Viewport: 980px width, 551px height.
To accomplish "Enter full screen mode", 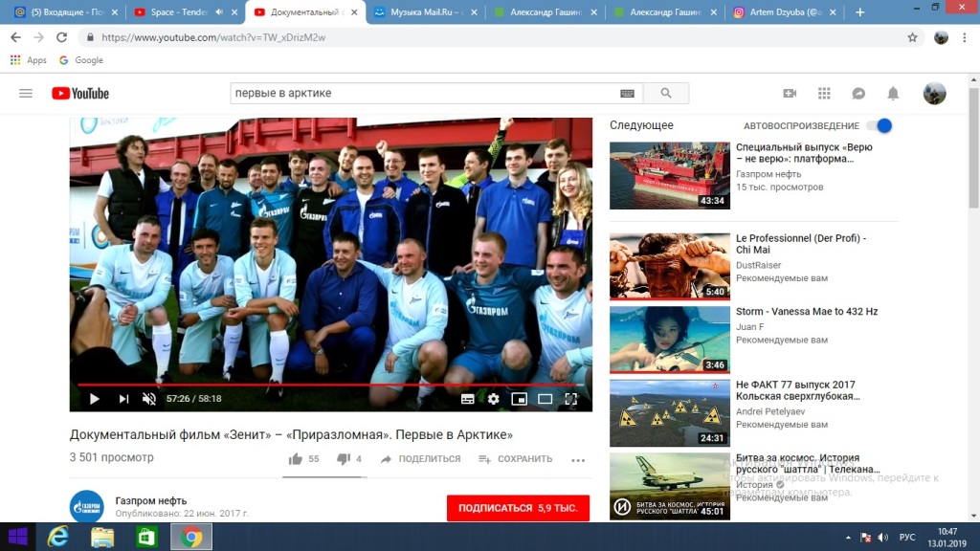I will (570, 399).
